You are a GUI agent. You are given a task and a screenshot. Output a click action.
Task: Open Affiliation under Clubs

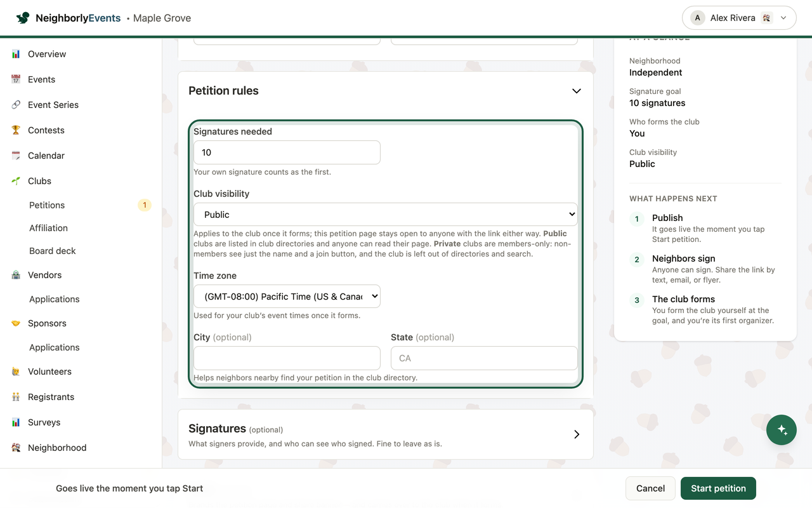[x=48, y=228]
